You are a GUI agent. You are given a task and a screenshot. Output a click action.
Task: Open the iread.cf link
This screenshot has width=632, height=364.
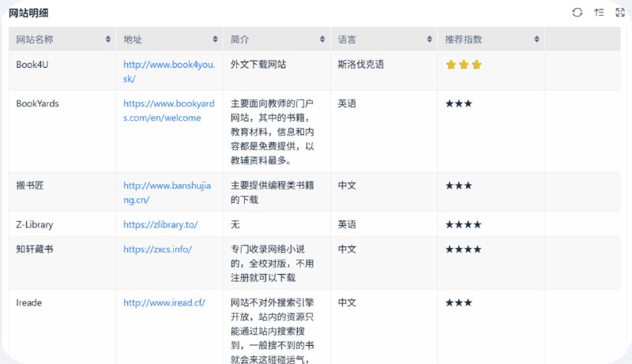[164, 302]
